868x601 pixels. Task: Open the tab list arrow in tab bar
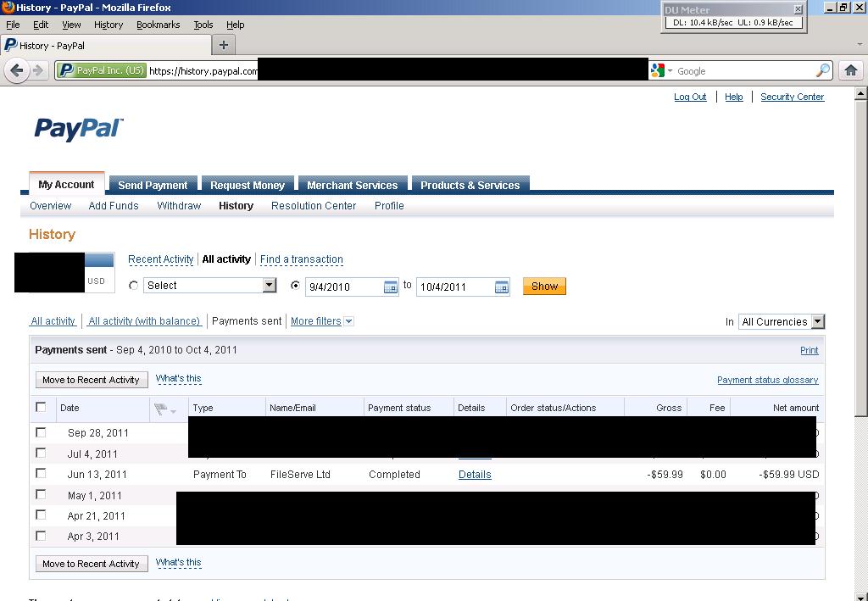point(860,44)
